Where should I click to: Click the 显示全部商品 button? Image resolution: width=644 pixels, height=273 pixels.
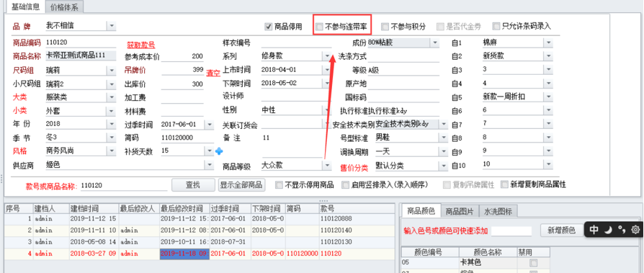click(x=241, y=184)
